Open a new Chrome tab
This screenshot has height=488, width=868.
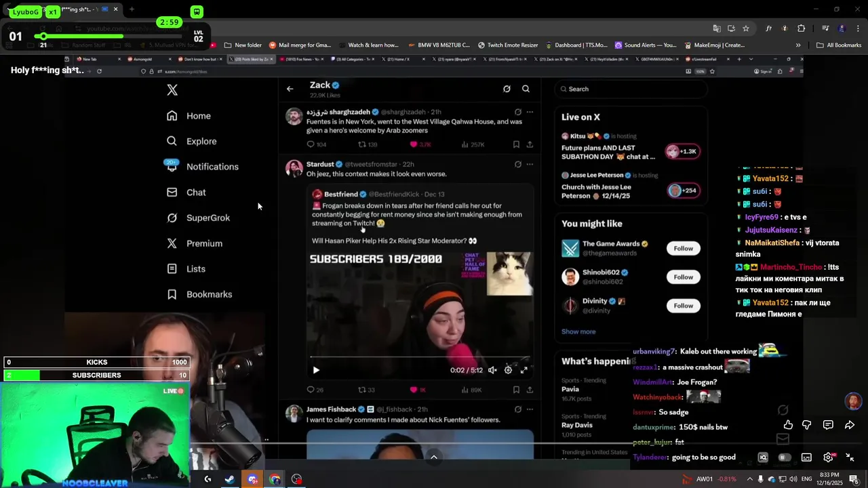[x=132, y=9]
